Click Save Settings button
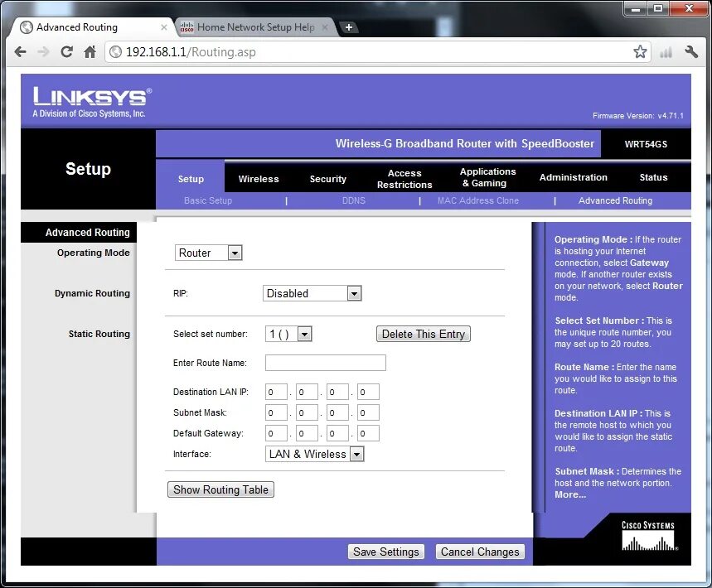The image size is (712, 588). coord(386,552)
